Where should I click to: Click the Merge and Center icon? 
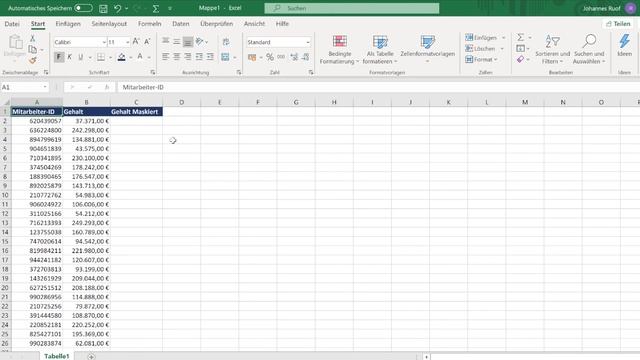click(225, 57)
